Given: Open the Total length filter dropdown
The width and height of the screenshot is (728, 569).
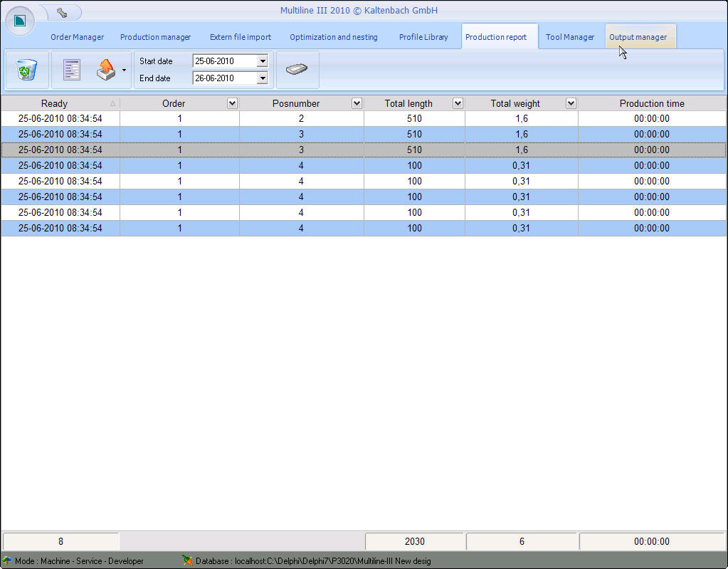Looking at the screenshot, I should pyautogui.click(x=458, y=103).
